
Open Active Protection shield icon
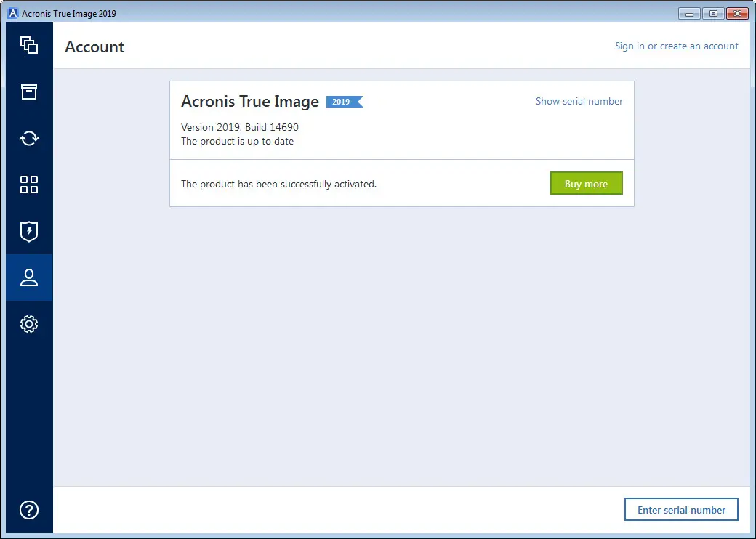[x=29, y=231]
